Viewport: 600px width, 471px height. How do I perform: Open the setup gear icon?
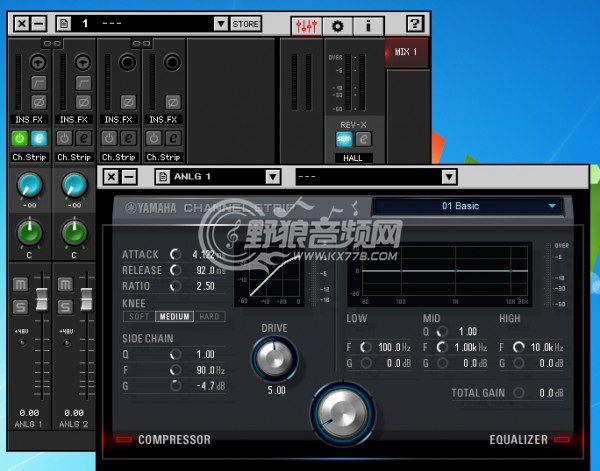[x=338, y=26]
